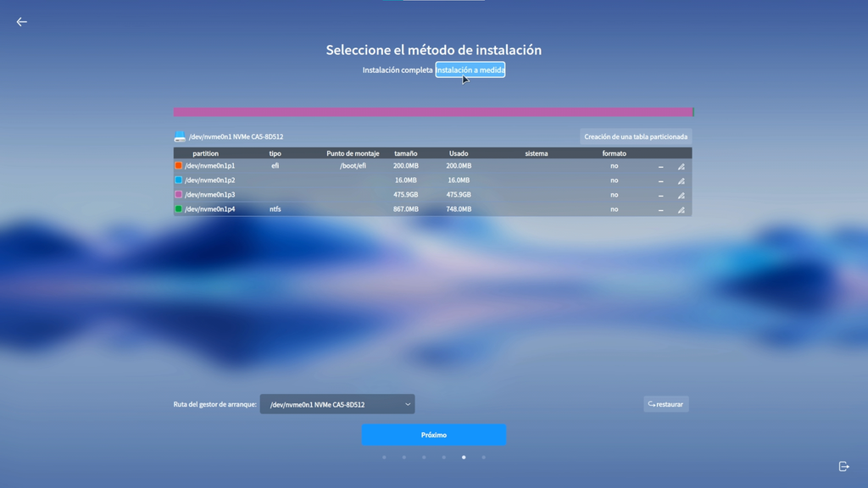Click the pink disk usage bar
The height and width of the screenshot is (488, 868).
tap(433, 112)
